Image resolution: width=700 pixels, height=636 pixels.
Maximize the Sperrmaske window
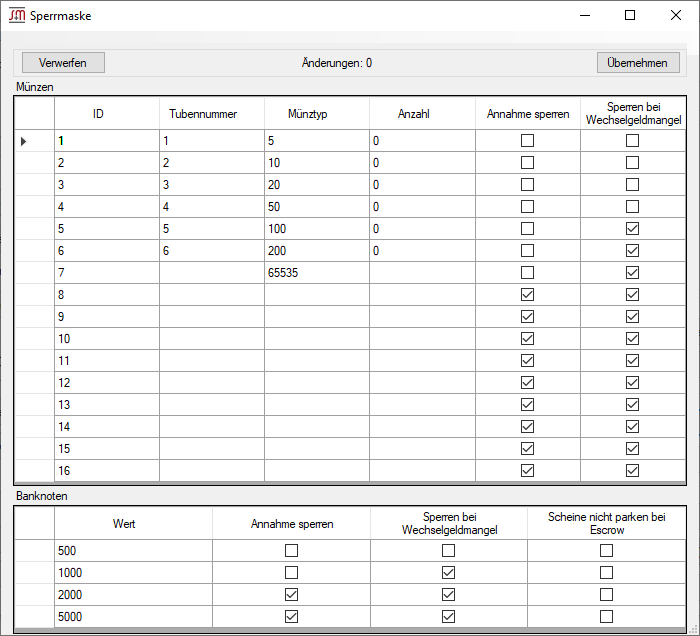click(x=630, y=16)
